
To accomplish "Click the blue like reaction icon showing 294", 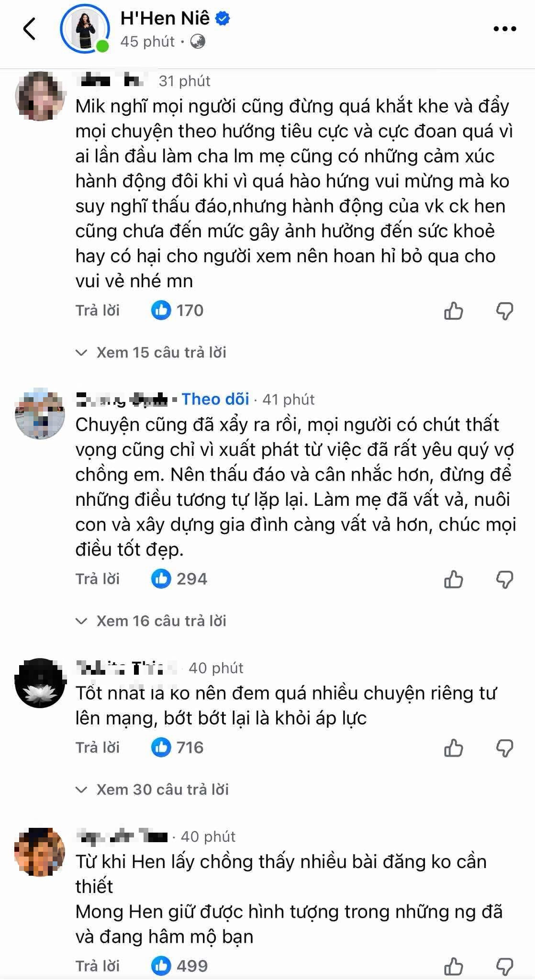I will point(163,579).
